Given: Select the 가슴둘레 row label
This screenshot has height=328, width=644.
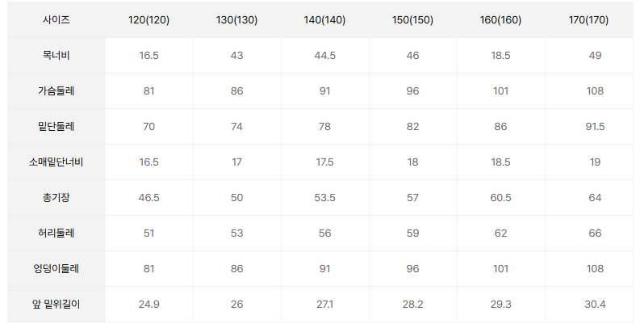Looking at the screenshot, I should [56, 90].
